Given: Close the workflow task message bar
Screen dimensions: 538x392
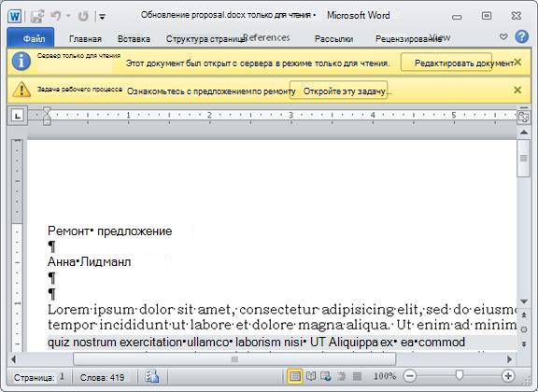Looking at the screenshot, I should [517, 90].
